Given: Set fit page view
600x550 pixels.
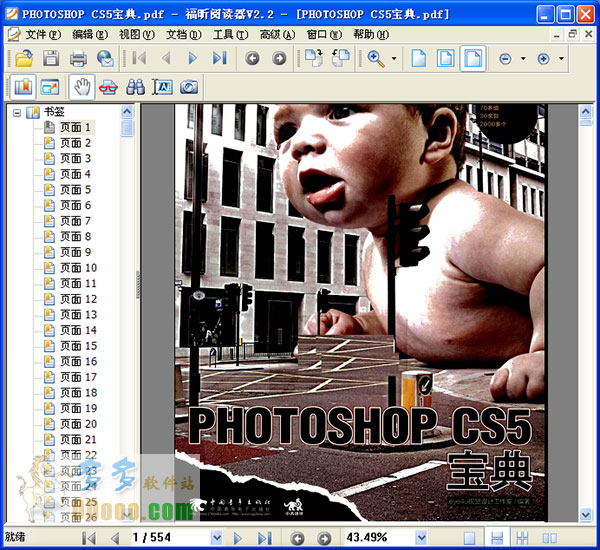Looking at the screenshot, I should coord(446,58).
